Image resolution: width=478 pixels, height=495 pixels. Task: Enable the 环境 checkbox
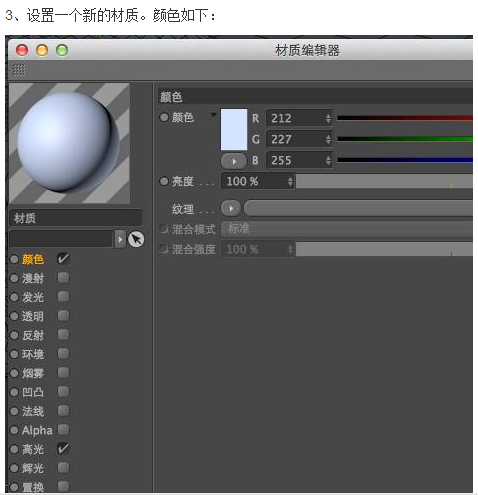[x=63, y=354]
